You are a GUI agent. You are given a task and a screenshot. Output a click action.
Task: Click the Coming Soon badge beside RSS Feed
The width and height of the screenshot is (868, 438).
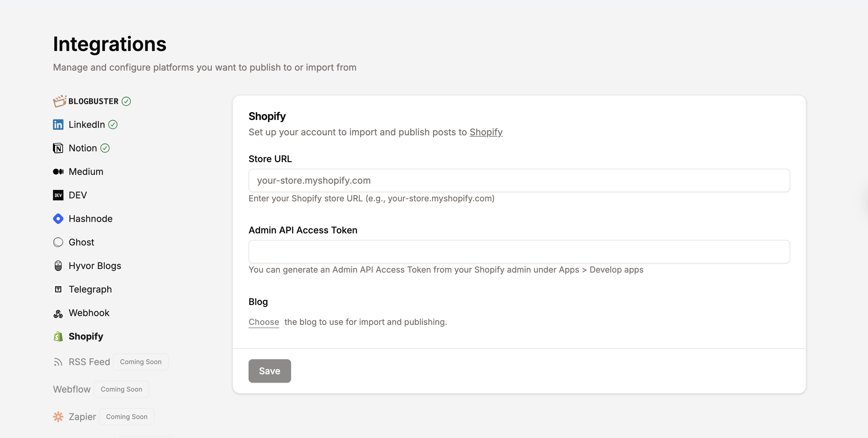(141, 362)
